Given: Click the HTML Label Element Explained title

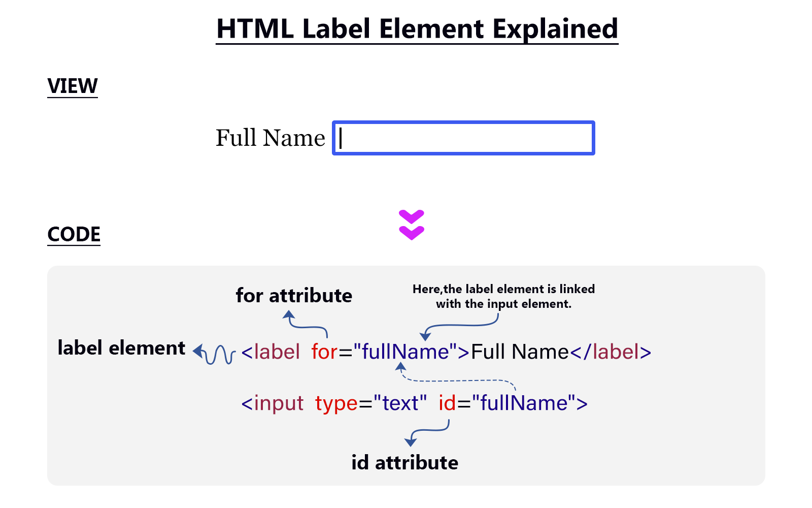Looking at the screenshot, I should [417, 29].
